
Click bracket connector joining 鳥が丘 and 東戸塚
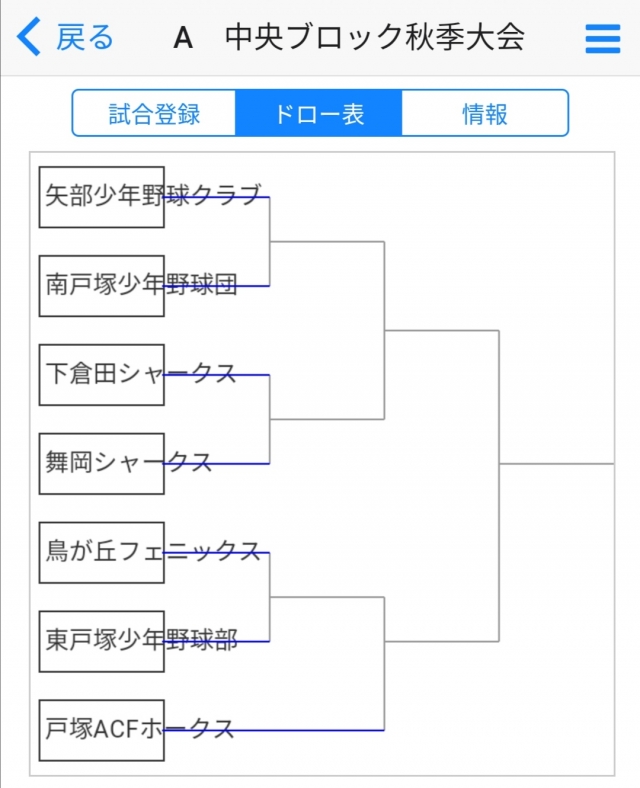[x=270, y=597]
